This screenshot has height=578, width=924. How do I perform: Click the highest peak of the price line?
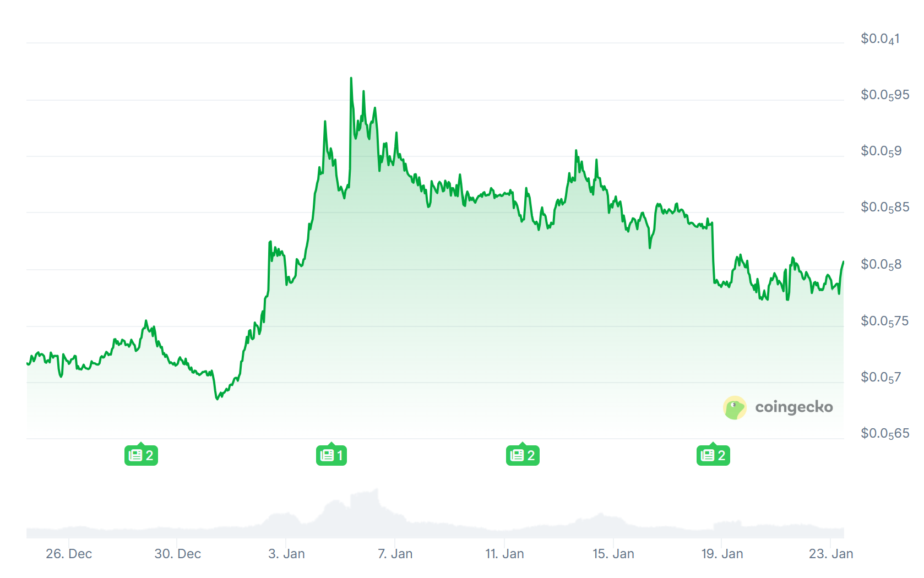click(x=351, y=78)
